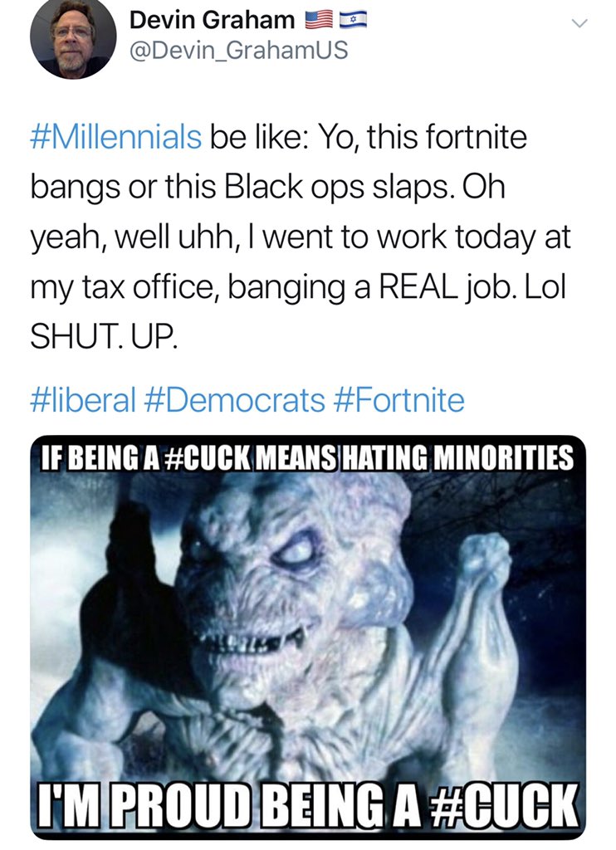The image size is (616, 850).
Task: Click the creature's glowing eye in the image
Action: tap(296, 551)
